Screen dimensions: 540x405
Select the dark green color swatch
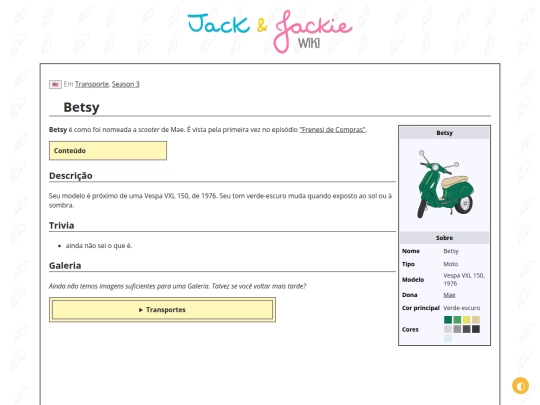click(x=448, y=320)
